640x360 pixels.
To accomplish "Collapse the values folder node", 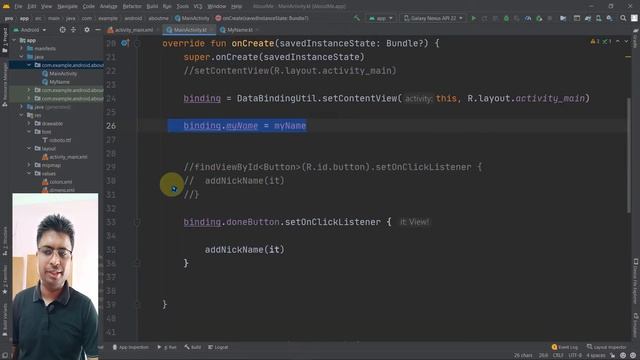I will point(29,173).
